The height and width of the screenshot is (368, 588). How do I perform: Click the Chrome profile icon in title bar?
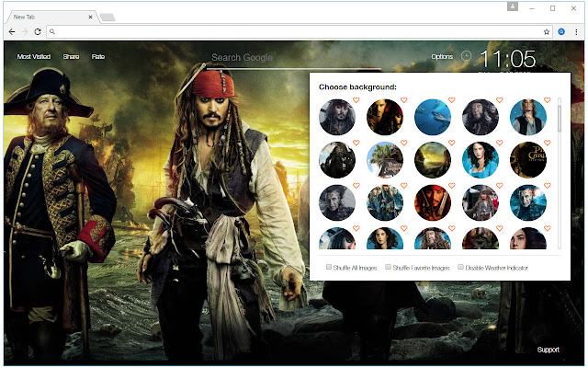click(x=513, y=6)
